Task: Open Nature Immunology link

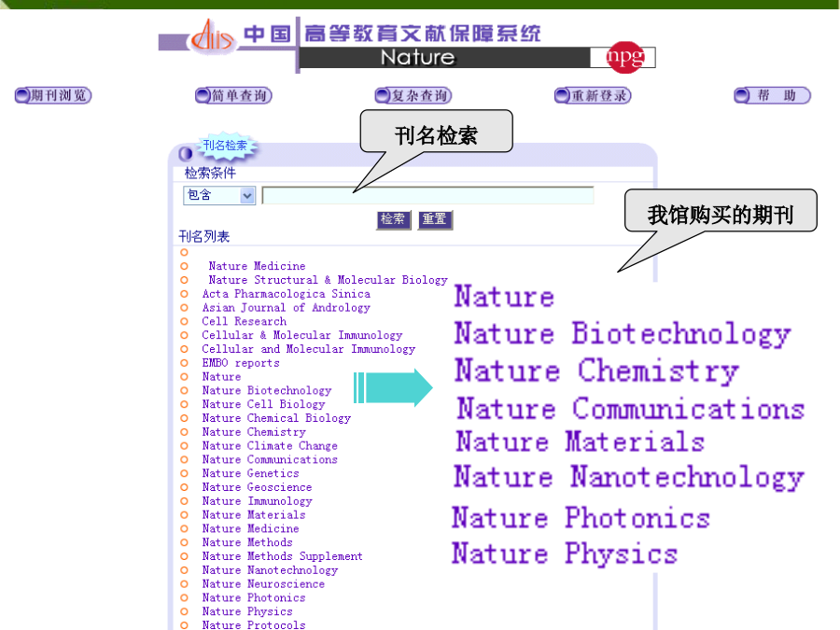Action: [258, 501]
